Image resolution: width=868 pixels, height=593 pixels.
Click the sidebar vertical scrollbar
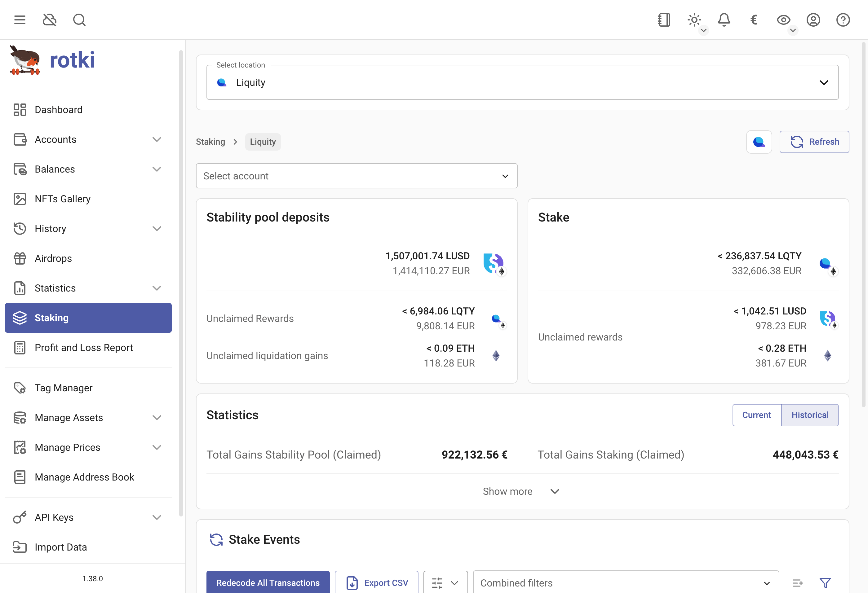click(x=181, y=283)
